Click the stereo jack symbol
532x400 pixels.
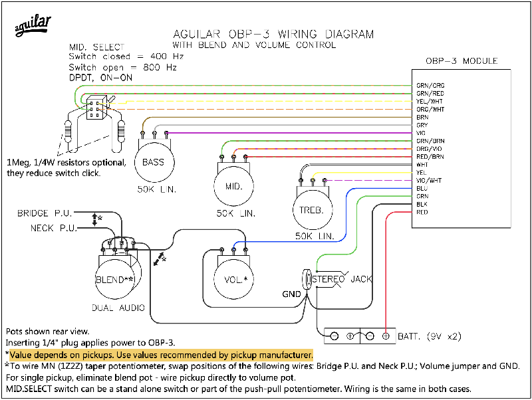pos(308,279)
